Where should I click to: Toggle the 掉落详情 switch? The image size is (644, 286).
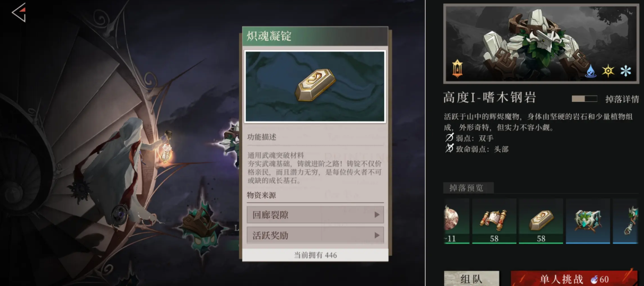coord(585,99)
